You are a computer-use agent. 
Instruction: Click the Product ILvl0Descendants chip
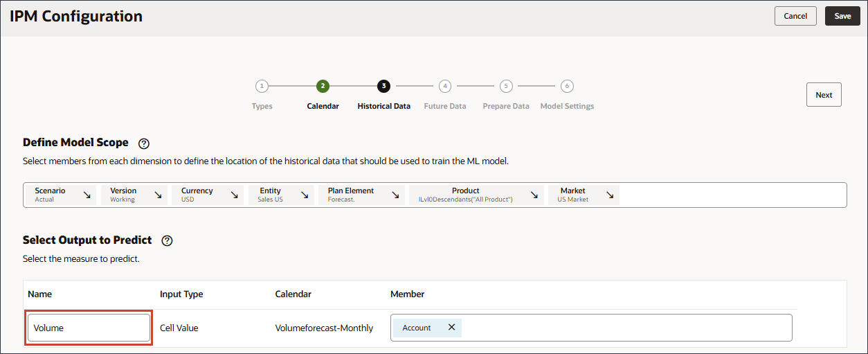[476, 195]
